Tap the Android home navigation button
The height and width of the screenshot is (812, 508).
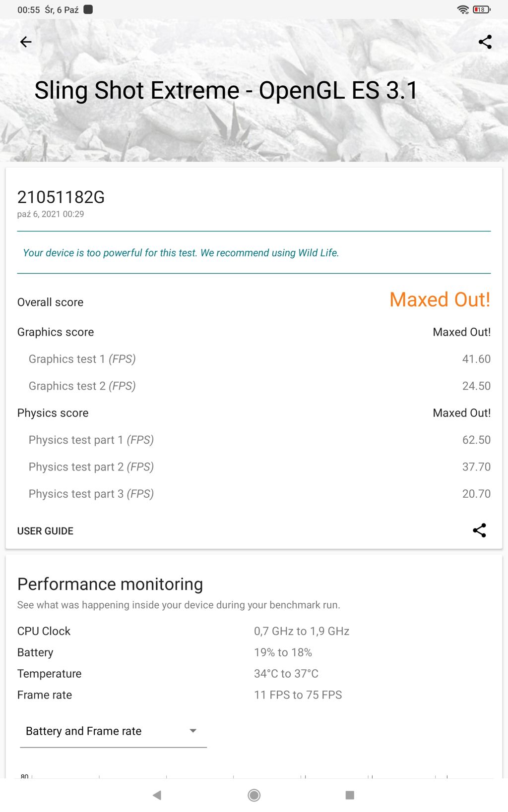coord(254,795)
